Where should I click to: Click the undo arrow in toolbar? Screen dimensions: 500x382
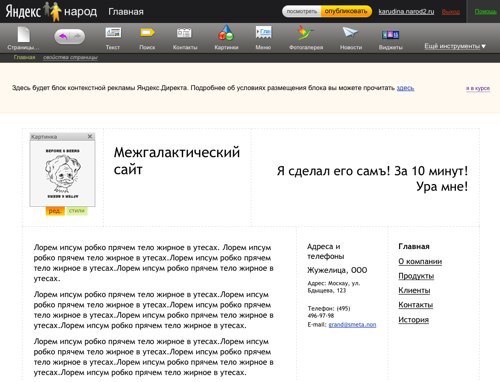coord(63,36)
